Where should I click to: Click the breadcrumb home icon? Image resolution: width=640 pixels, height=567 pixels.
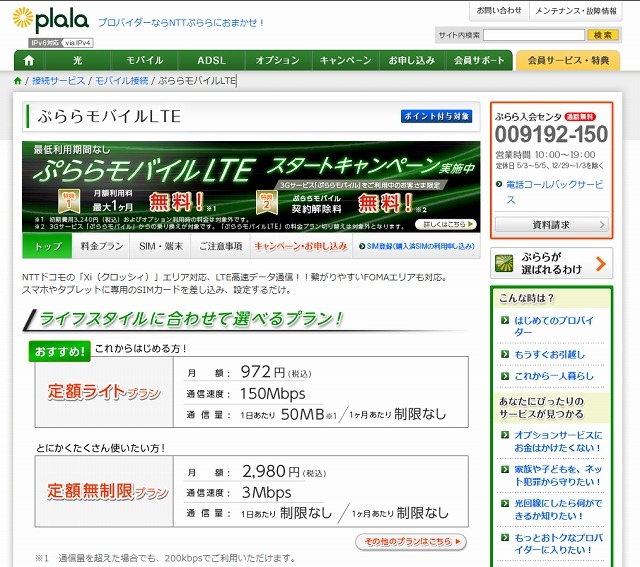coord(18,81)
